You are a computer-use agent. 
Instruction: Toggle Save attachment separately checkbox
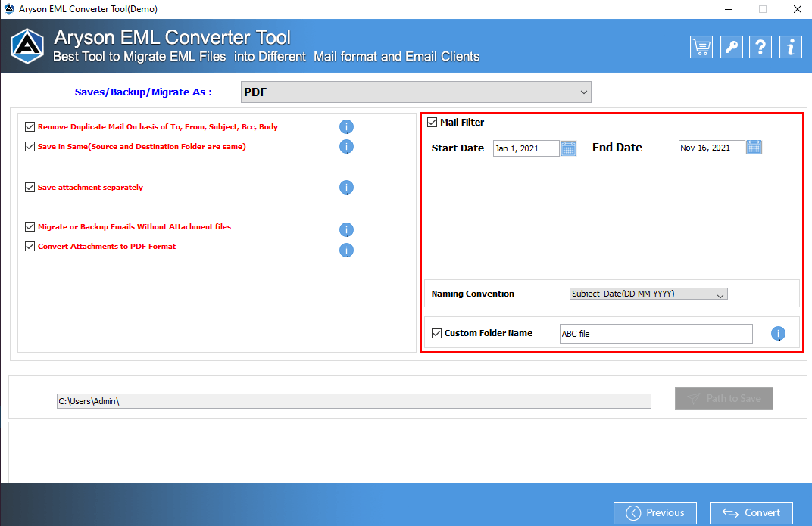coord(30,187)
